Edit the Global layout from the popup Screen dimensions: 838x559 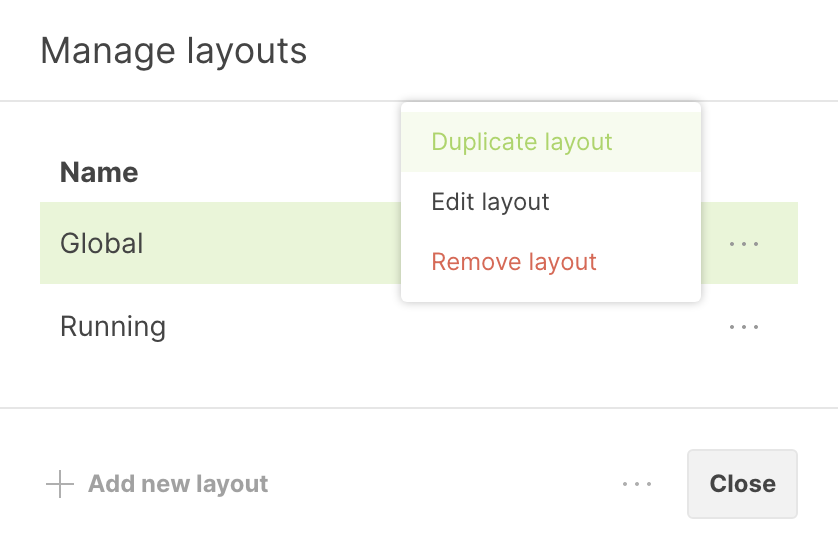tap(490, 202)
